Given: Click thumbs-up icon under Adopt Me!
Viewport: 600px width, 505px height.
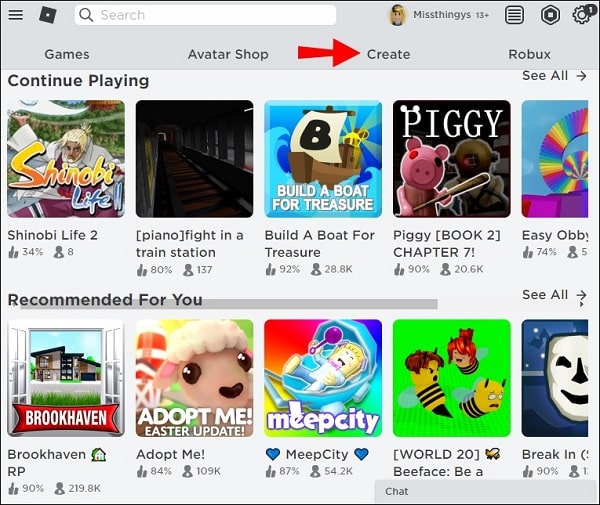Looking at the screenshot, I should [x=142, y=471].
